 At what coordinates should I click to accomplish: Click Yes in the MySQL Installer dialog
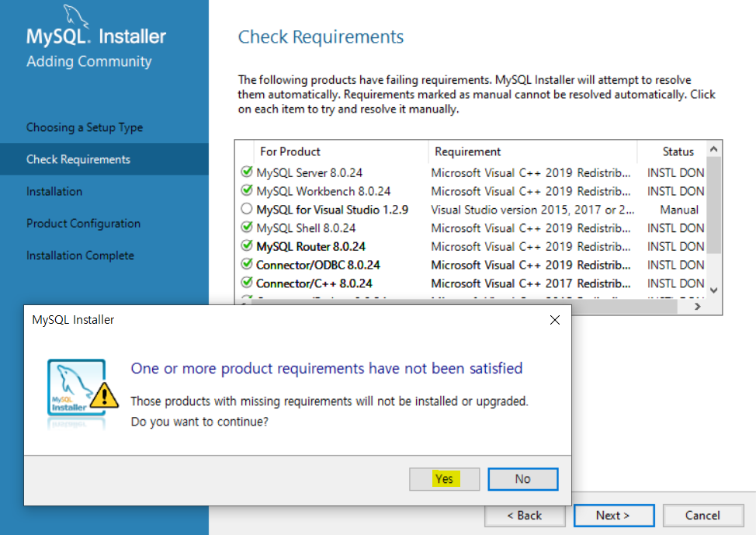[x=444, y=479]
